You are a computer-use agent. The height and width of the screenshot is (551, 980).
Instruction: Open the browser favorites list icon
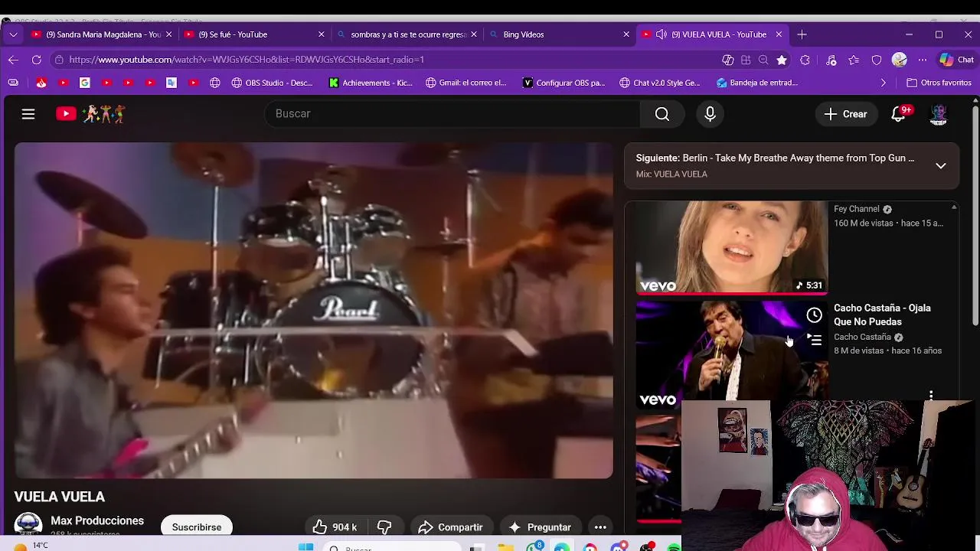[x=854, y=60]
